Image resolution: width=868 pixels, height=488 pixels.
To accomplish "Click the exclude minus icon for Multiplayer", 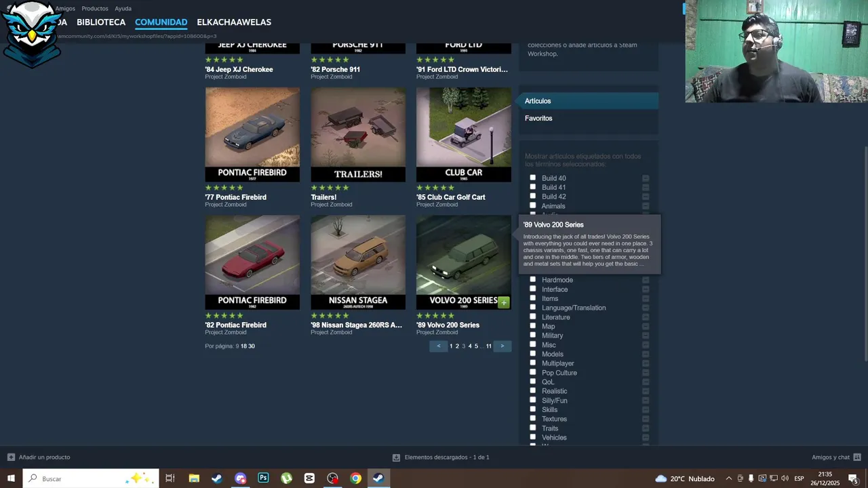I will coord(646,363).
